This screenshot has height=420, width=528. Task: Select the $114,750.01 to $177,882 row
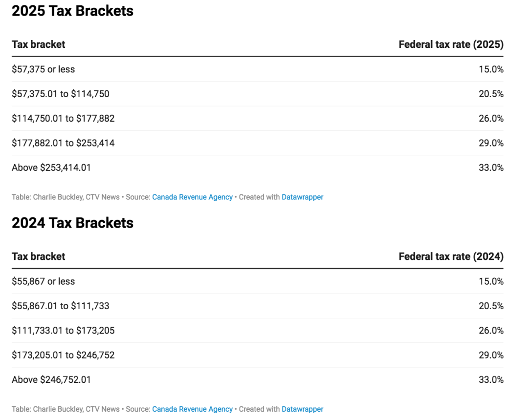point(258,118)
